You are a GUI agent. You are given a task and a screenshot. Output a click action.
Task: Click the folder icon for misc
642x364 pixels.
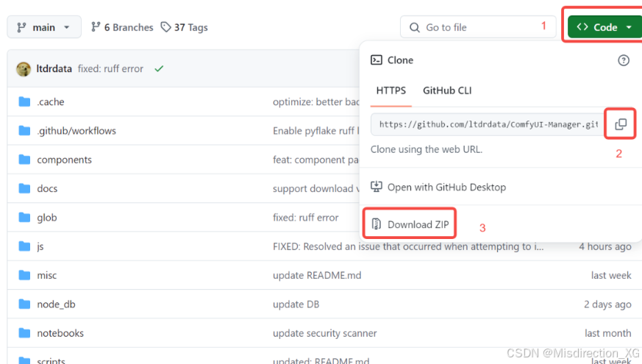click(24, 275)
